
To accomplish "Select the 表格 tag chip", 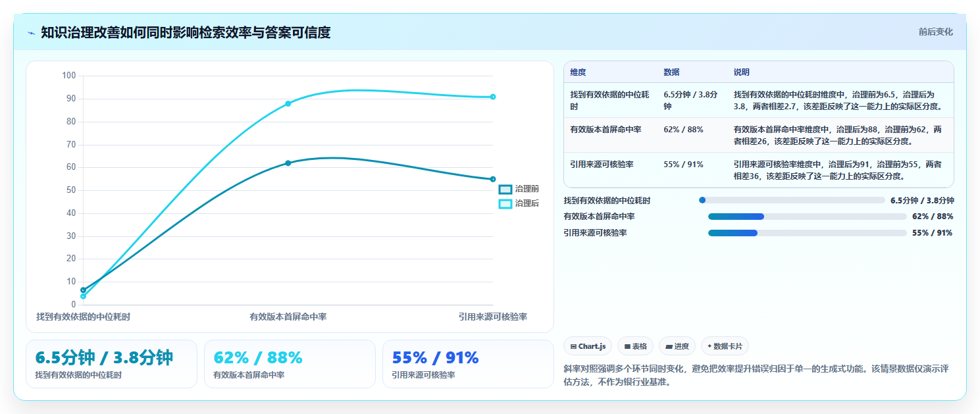I will [635, 346].
